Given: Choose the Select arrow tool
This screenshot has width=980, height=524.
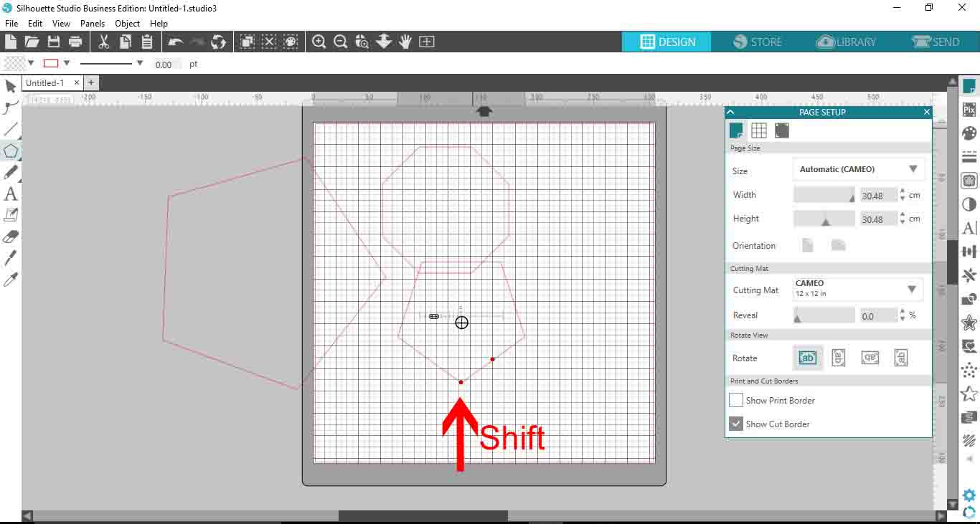Looking at the screenshot, I should click(11, 87).
